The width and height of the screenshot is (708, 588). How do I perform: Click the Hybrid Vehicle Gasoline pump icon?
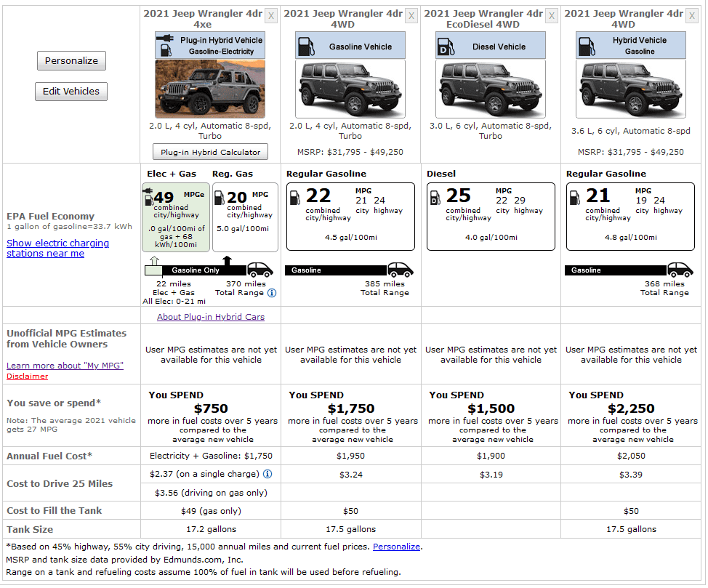click(587, 47)
